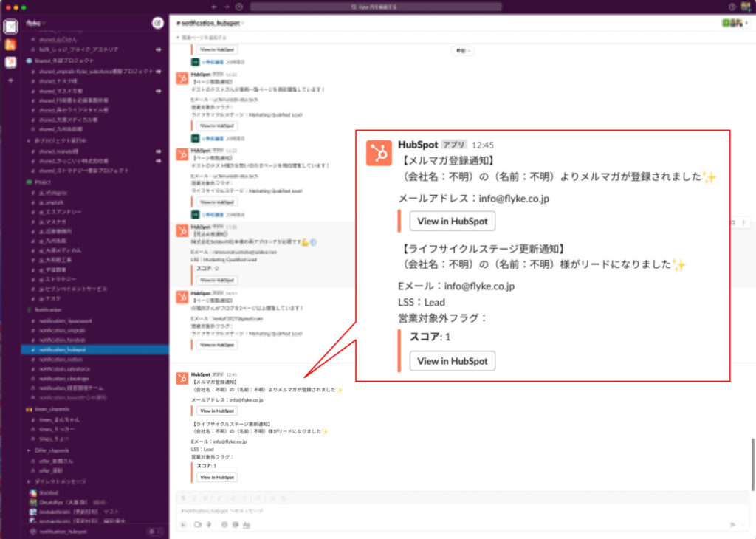This screenshot has width=756, height=539.
Task: Open info@flyke.co.jp link after Eメール
Action: tap(230, 442)
